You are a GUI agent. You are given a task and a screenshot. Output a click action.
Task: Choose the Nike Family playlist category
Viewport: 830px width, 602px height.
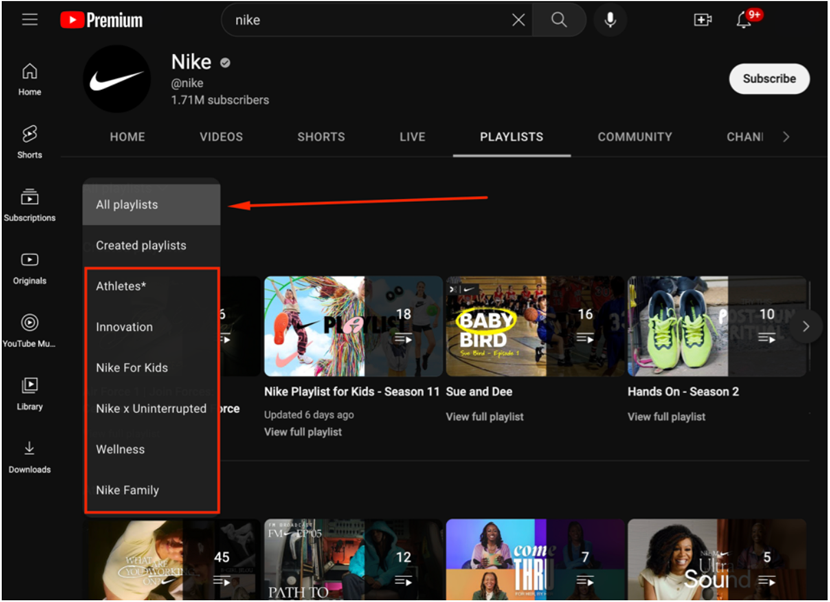pos(151,490)
